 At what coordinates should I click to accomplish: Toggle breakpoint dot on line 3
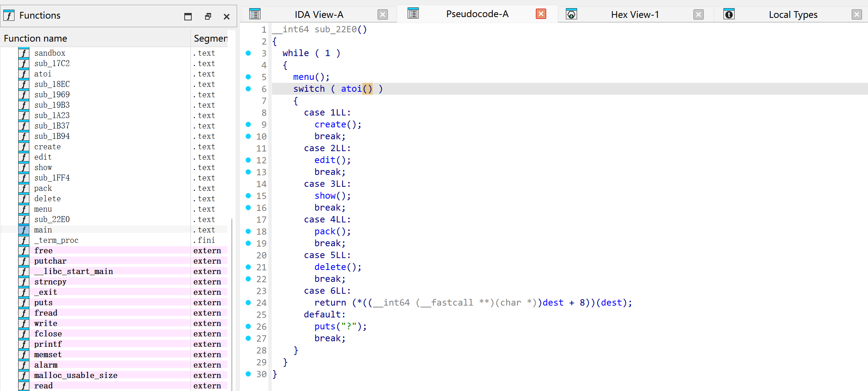pos(248,53)
